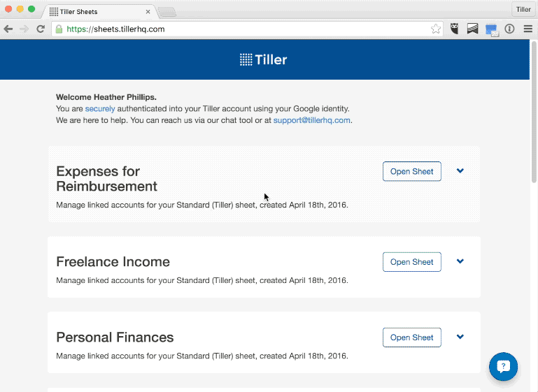Click the browser forward arrow
This screenshot has width=538, height=392.
tap(24, 29)
